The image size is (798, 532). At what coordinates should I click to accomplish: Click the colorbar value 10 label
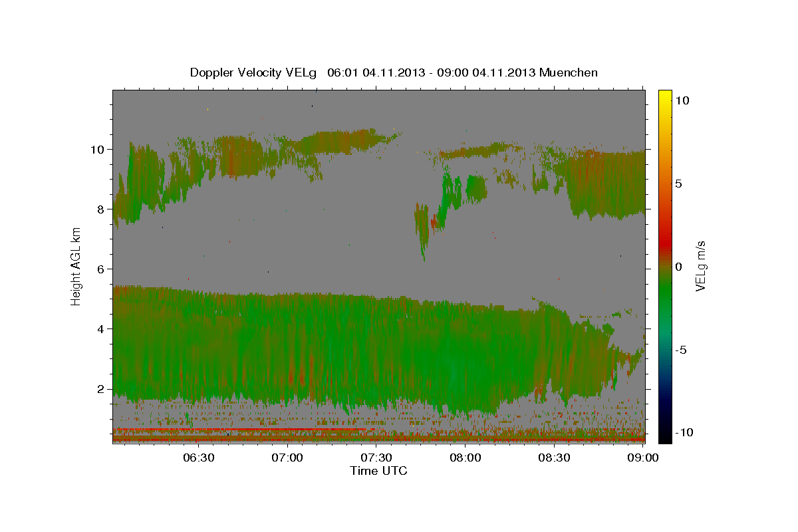682,100
